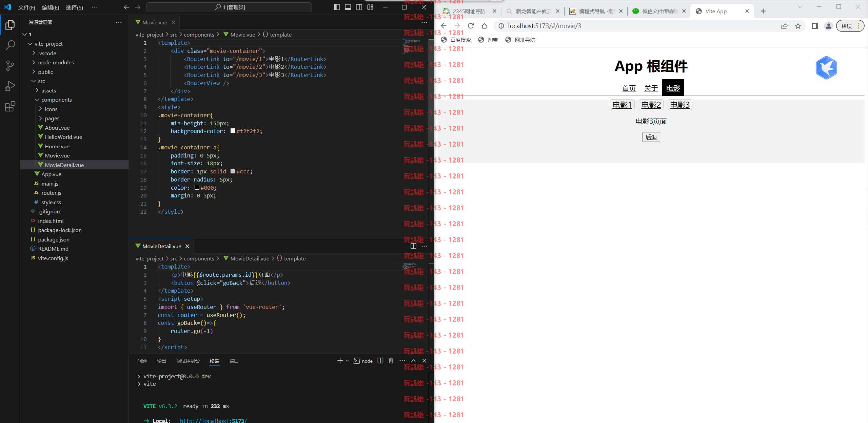Open the browser tab search chevron
The width and height of the screenshot is (868, 423).
click(x=800, y=7)
